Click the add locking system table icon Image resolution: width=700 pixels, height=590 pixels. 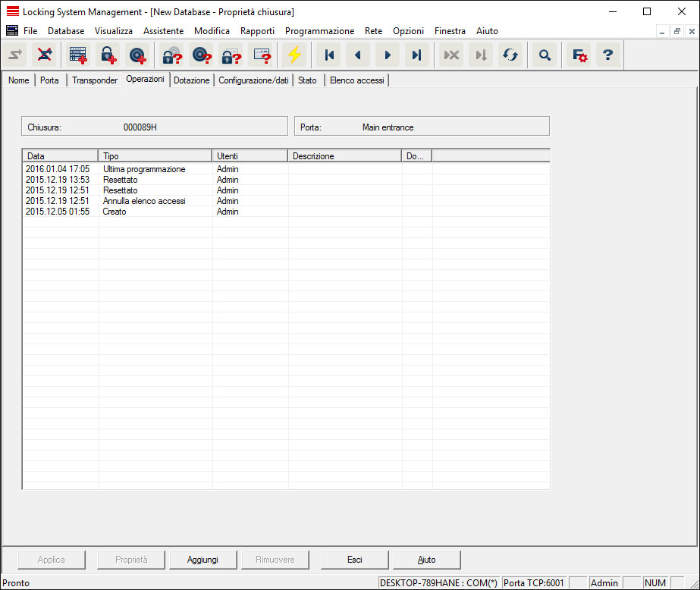coord(78,55)
